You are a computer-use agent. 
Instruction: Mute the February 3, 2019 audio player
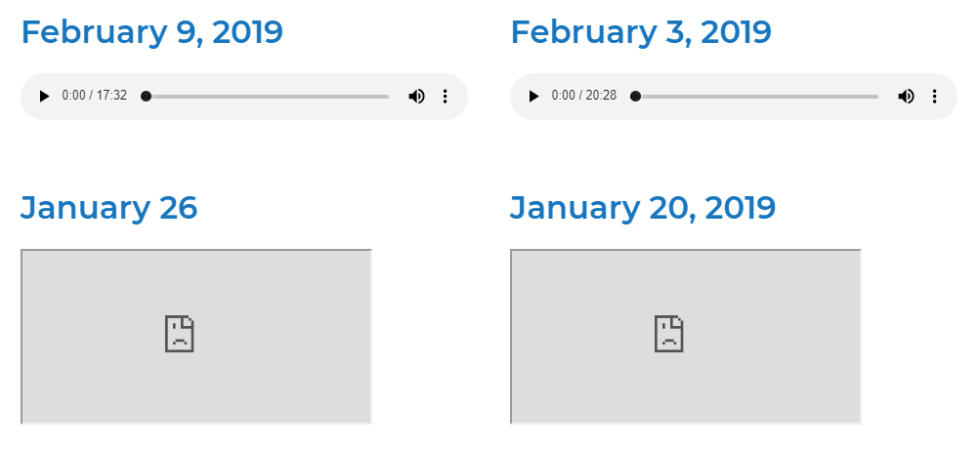click(x=906, y=97)
